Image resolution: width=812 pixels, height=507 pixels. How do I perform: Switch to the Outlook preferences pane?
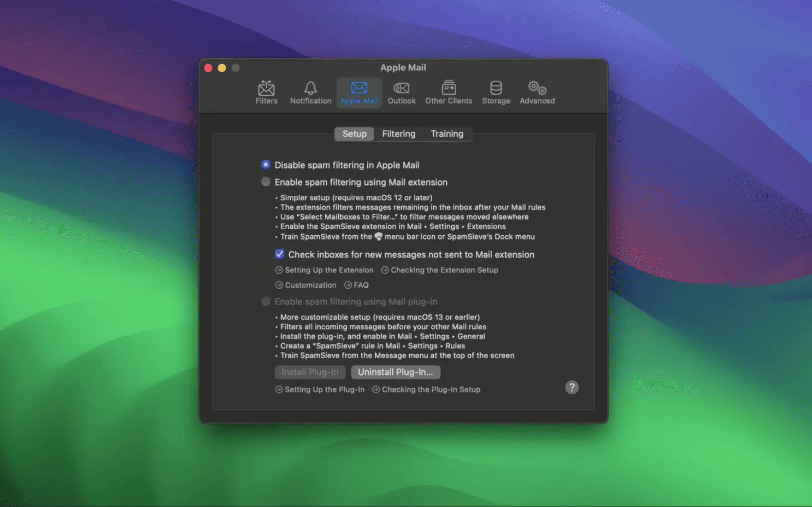pos(401,92)
